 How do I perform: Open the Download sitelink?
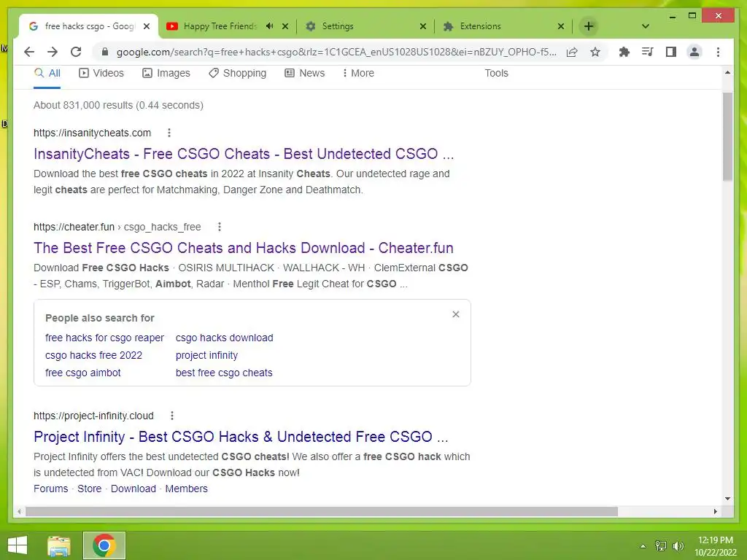point(133,489)
